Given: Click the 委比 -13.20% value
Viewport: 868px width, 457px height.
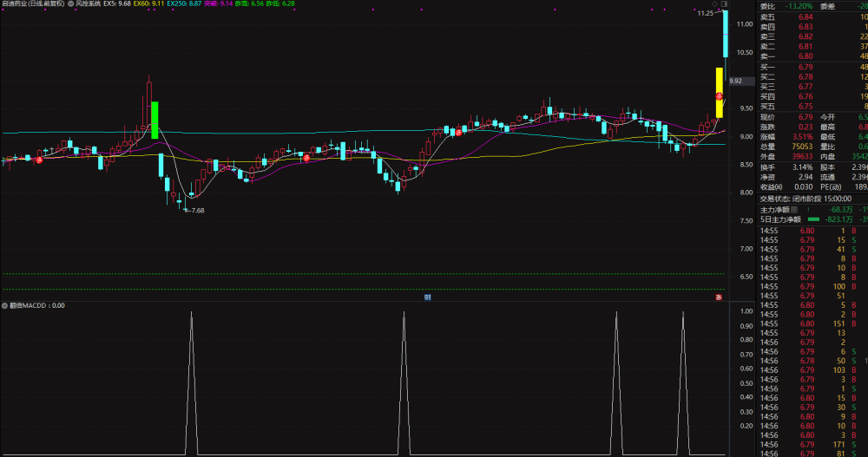Looking at the screenshot, I should click(x=799, y=6).
